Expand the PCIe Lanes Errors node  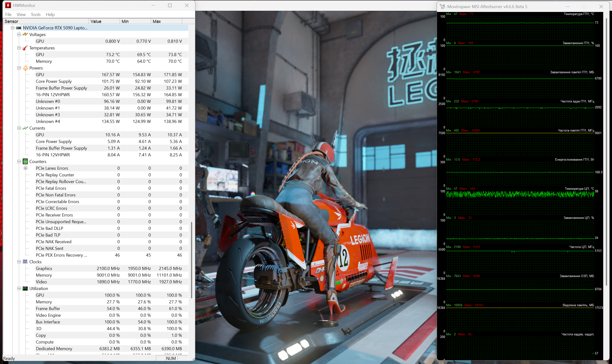[25, 168]
